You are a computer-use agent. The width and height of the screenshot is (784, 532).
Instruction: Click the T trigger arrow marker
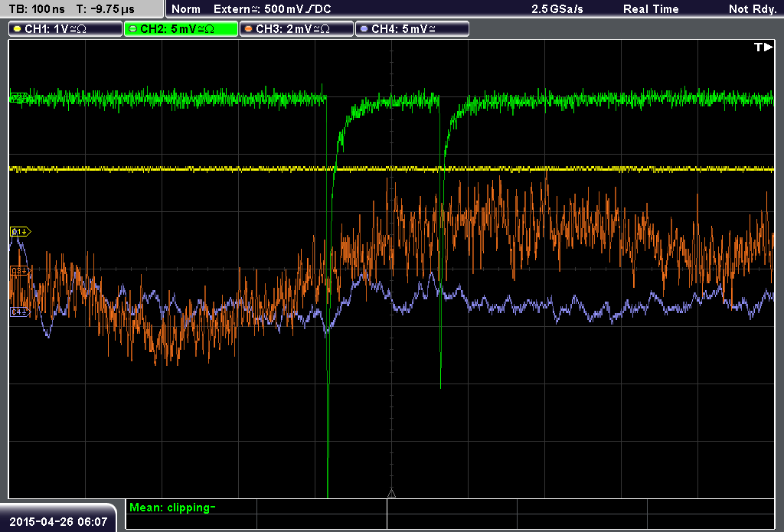coord(763,47)
